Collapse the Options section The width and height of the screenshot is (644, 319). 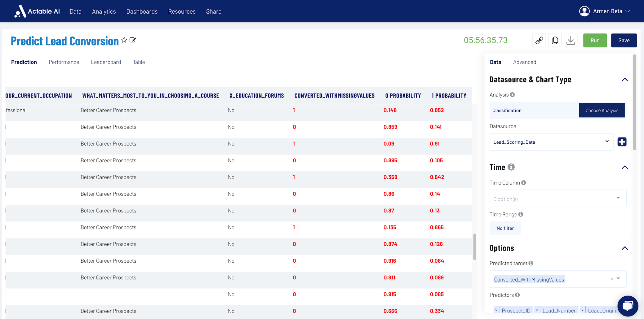click(625, 248)
